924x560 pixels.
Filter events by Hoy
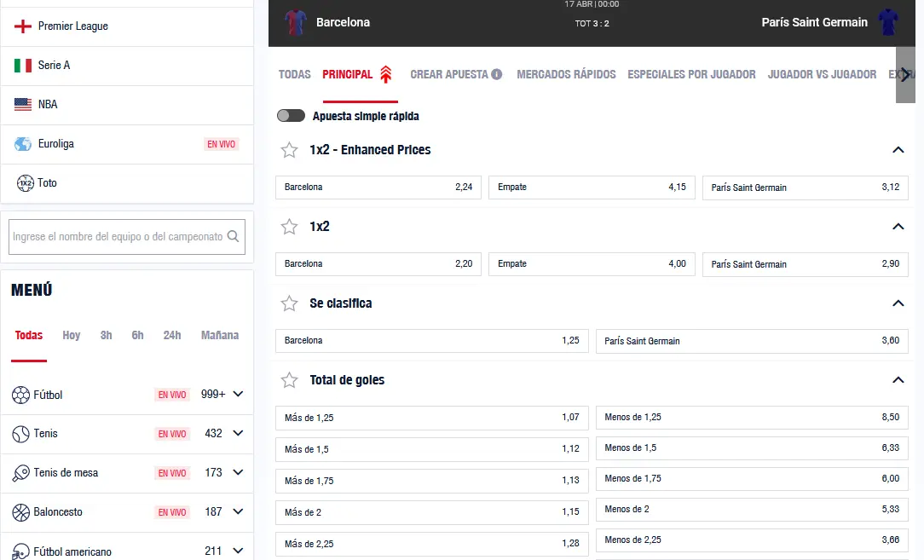pos(72,336)
